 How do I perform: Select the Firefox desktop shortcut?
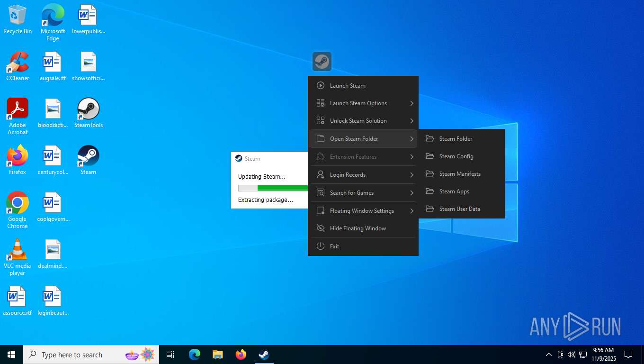pos(18,160)
